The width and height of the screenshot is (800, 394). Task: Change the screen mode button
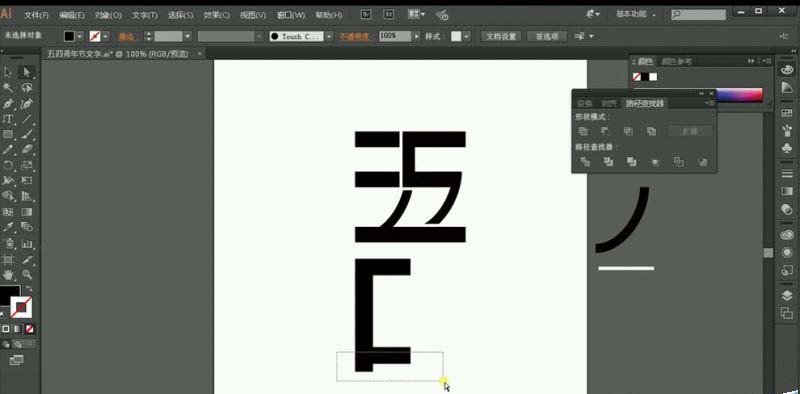pos(16,360)
